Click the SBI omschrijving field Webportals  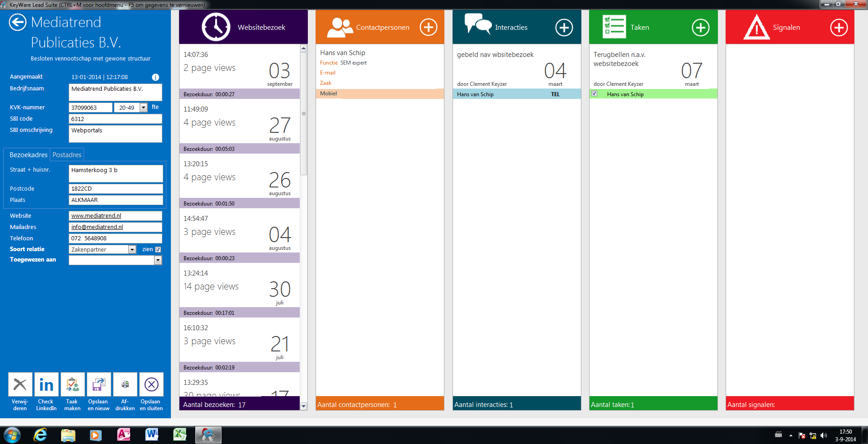pos(115,134)
